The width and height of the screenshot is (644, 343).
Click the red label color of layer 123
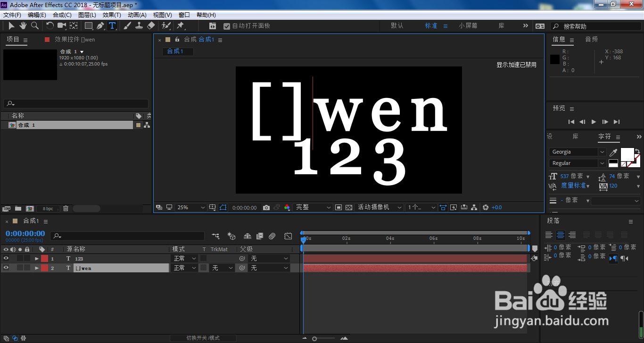point(44,259)
